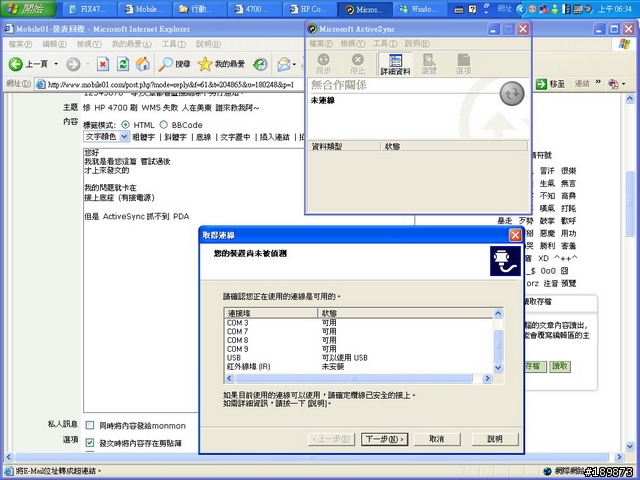Click the insert link formatting option
The width and height of the screenshot is (640, 480).
pyautogui.click(x=275, y=137)
